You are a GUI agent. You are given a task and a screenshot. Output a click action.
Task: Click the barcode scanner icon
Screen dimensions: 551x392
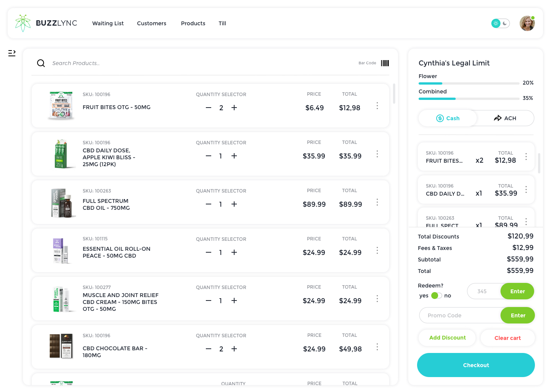click(x=385, y=63)
